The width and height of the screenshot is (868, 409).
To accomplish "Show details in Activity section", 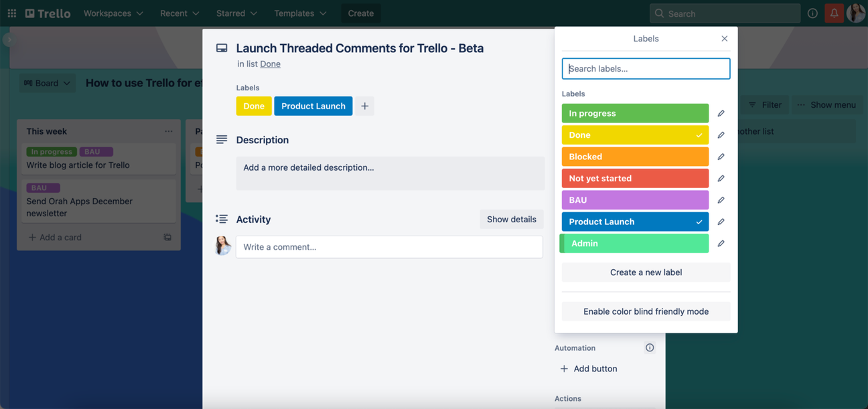I will 512,220.
